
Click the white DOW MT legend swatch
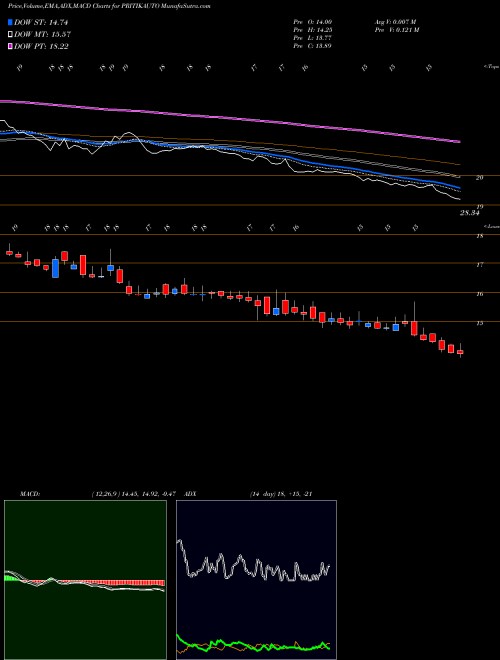pyautogui.click(x=10, y=34)
